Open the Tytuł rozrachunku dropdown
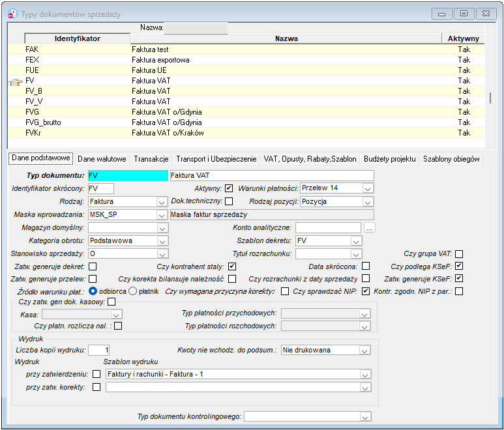 pos(356,254)
